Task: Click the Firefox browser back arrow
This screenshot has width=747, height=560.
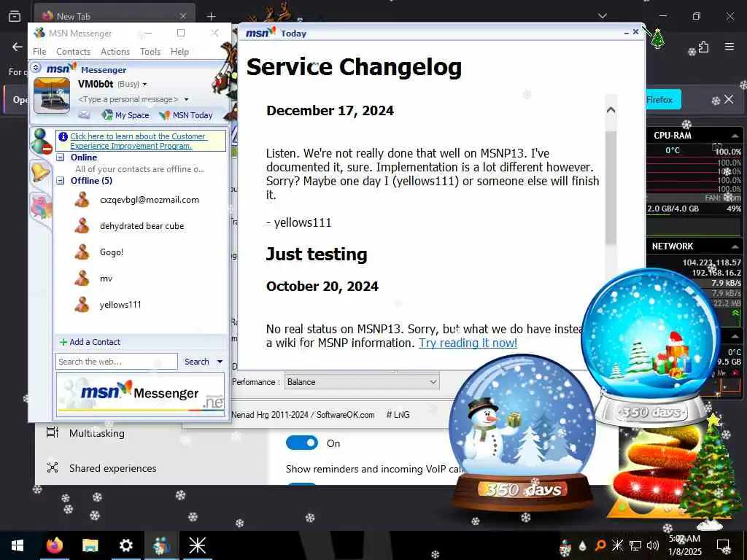Action: click(18, 47)
